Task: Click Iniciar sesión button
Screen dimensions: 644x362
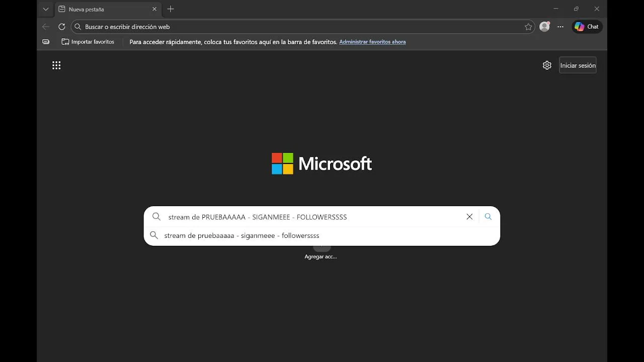Action: click(x=578, y=65)
